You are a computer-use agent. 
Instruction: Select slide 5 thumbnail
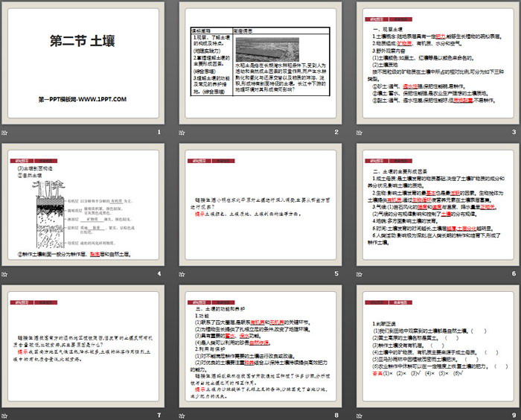pyautogui.click(x=260, y=205)
